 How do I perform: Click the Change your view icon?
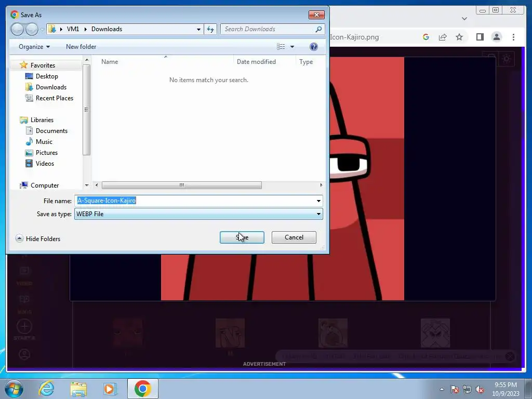(x=281, y=46)
